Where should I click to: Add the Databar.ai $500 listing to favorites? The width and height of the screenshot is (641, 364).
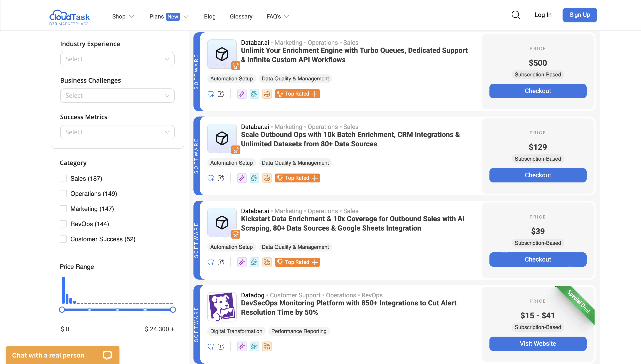click(211, 94)
